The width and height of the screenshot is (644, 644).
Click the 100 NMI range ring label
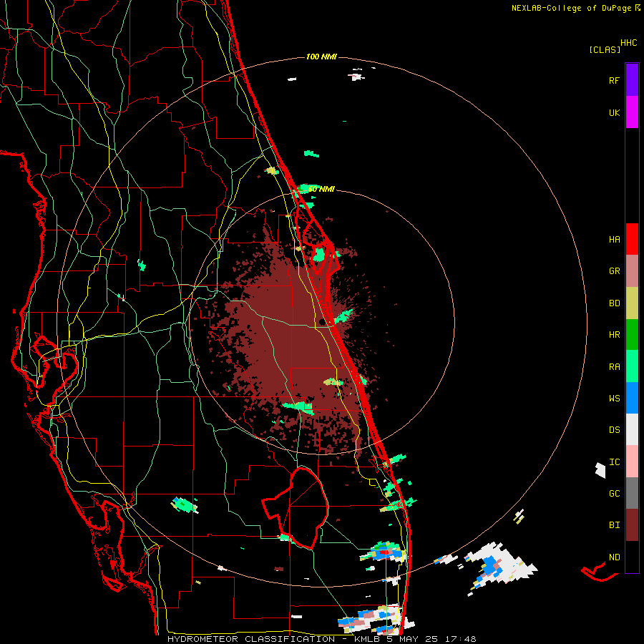(x=321, y=57)
